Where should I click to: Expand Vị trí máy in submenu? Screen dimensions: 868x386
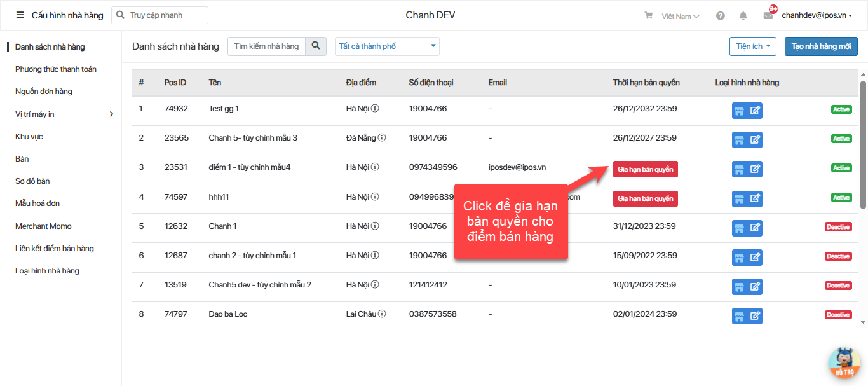click(111, 114)
